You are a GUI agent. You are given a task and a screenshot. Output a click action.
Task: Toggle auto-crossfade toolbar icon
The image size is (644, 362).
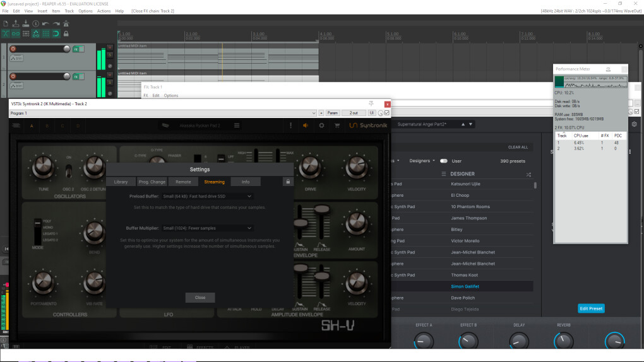coord(6,33)
